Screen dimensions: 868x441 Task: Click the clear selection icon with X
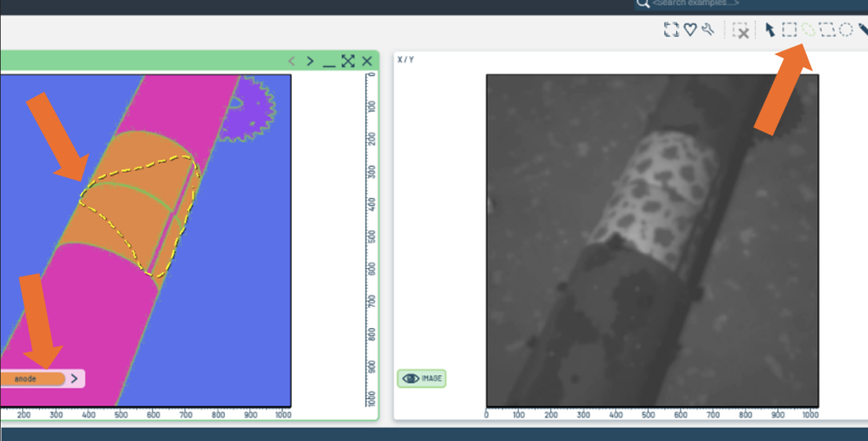[741, 30]
